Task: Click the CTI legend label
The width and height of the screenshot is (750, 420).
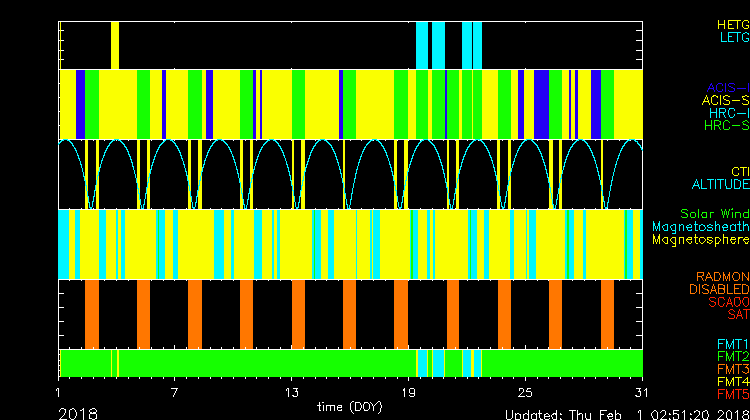Action: tap(739, 172)
